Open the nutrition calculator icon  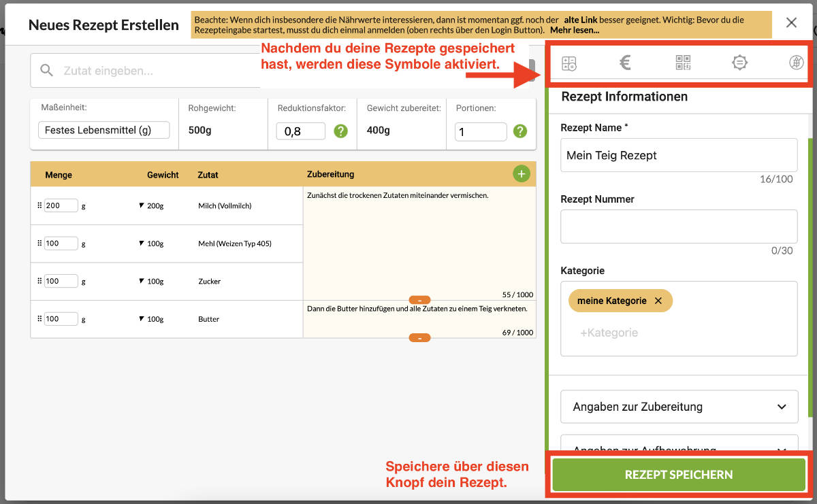point(569,63)
